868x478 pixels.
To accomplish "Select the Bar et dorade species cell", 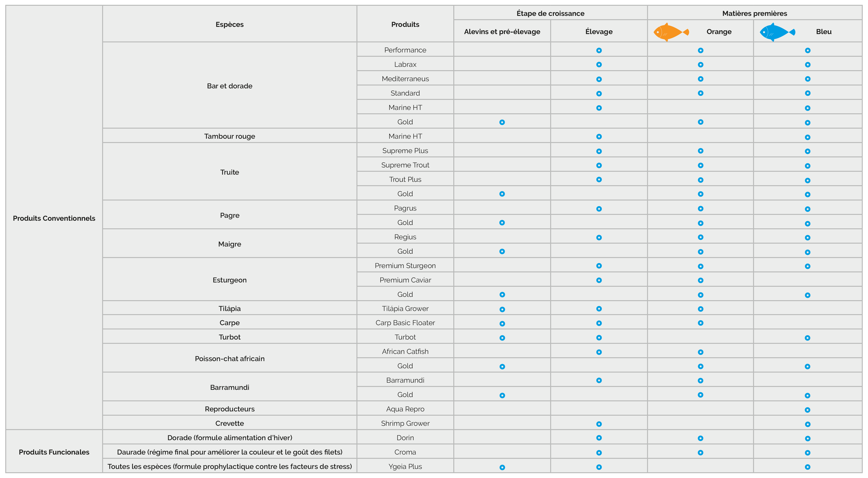I will tap(229, 86).
